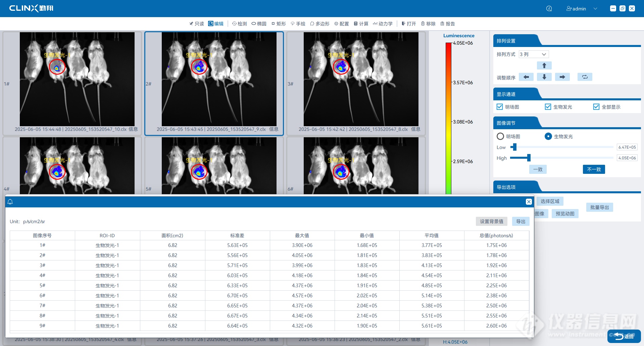This screenshot has width=644, height=346.
Task: Click the left arrow order button
Action: (526, 77)
